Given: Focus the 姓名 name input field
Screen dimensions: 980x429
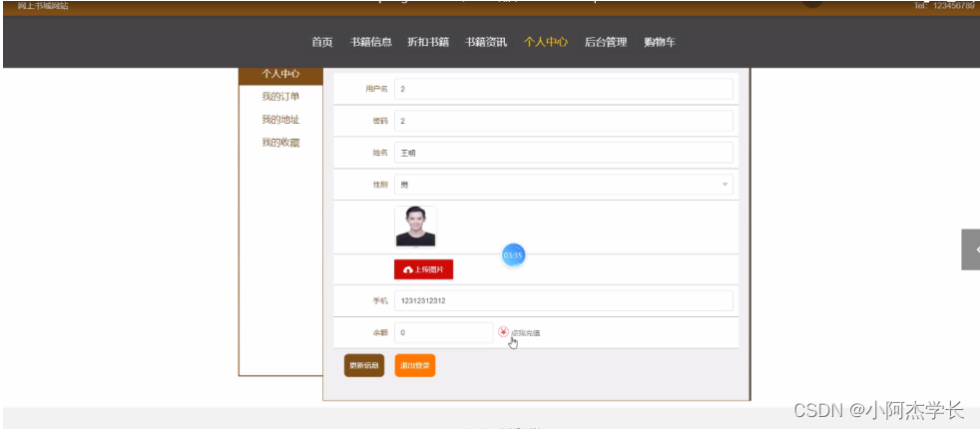Looking at the screenshot, I should (564, 153).
